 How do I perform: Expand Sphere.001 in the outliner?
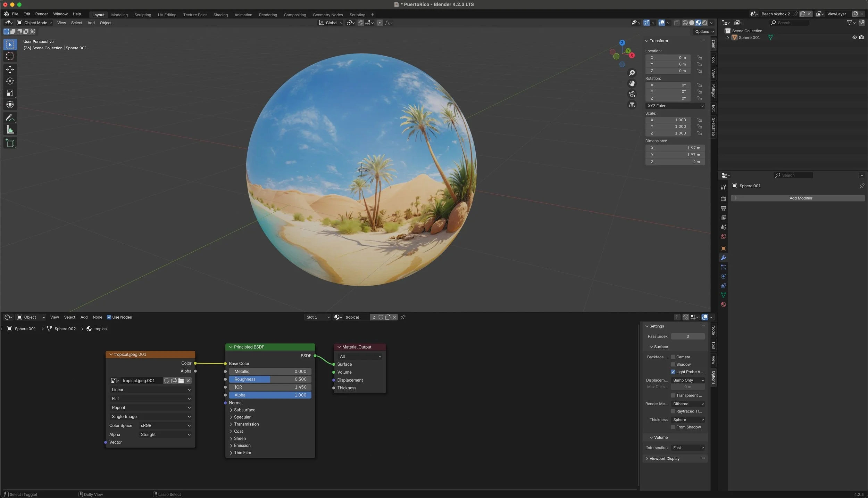tap(728, 37)
